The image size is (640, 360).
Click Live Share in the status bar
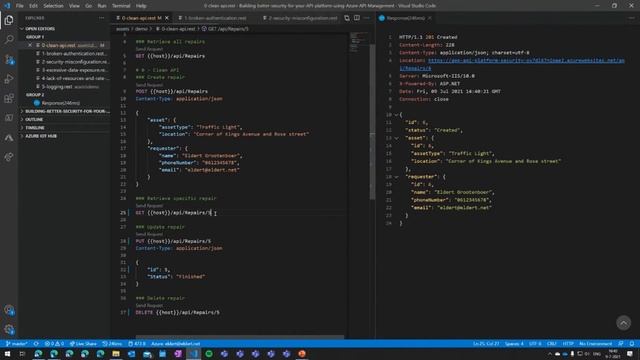83,344
